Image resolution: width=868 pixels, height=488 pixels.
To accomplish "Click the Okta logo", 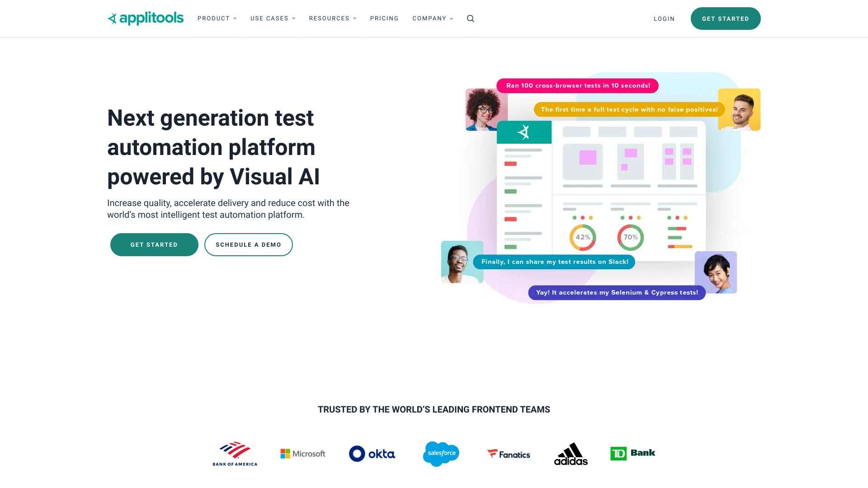I will (x=372, y=454).
